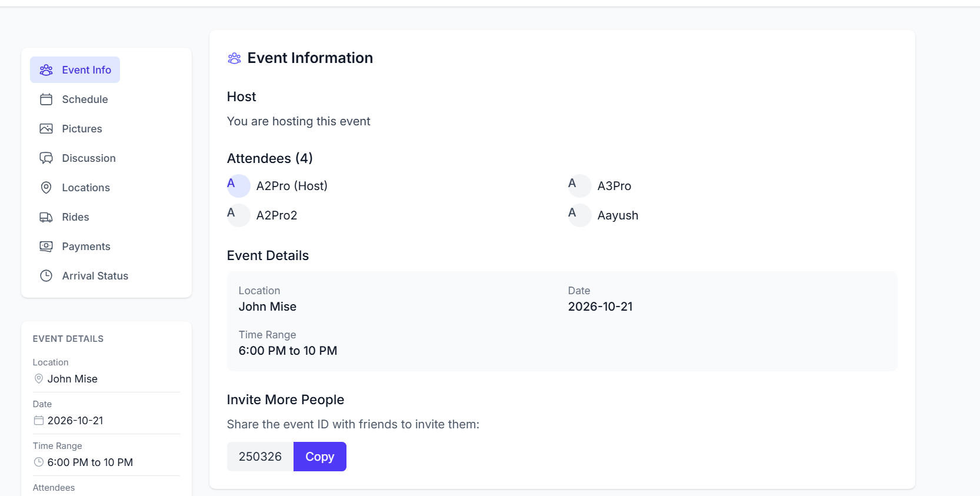Click the event ID 250326 field
The width and height of the screenshot is (980, 496).
[260, 457]
